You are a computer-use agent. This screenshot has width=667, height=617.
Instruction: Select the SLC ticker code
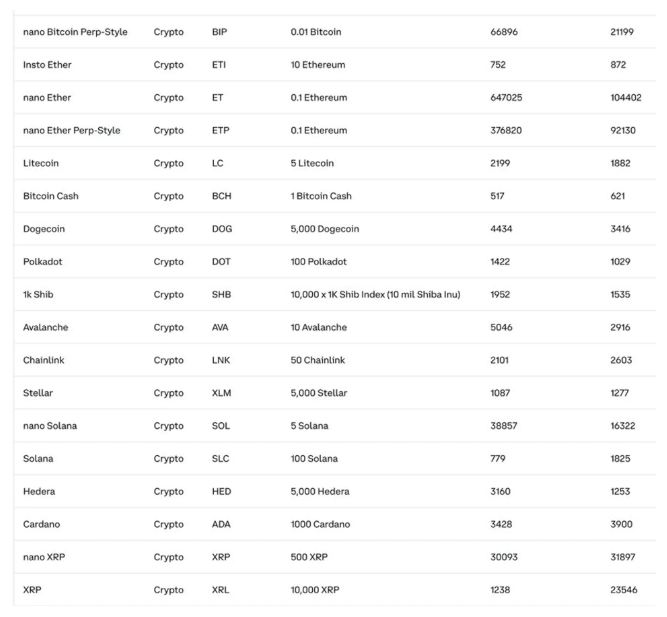220,459
